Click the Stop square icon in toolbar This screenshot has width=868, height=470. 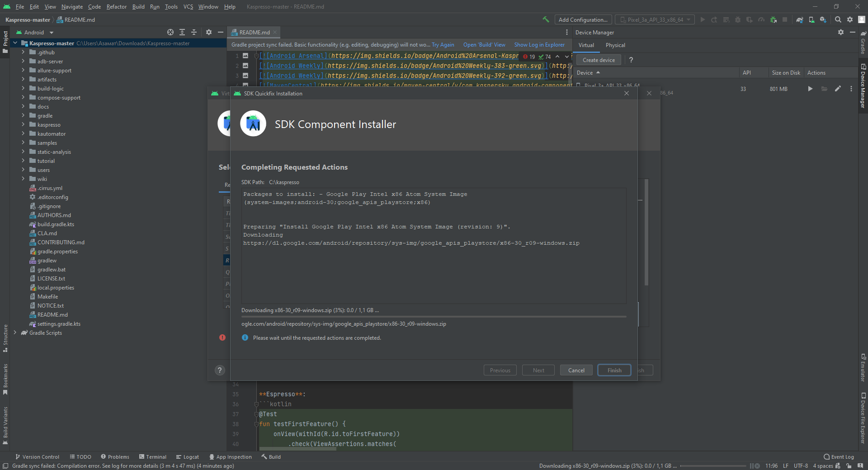coord(785,19)
